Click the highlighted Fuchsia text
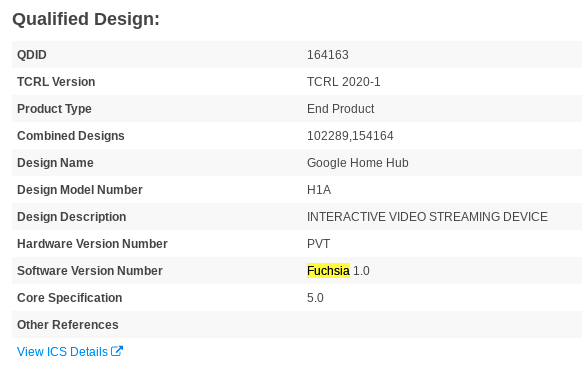The height and width of the screenshot is (378, 582). click(x=328, y=271)
